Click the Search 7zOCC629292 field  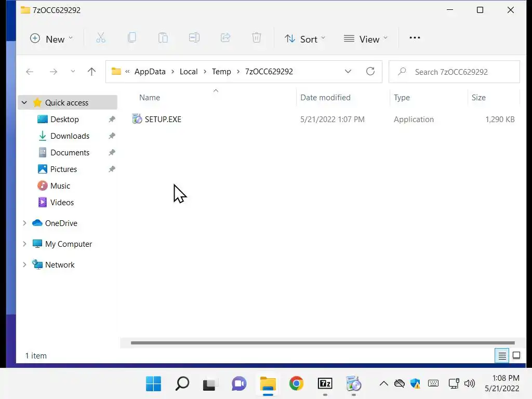454,72
